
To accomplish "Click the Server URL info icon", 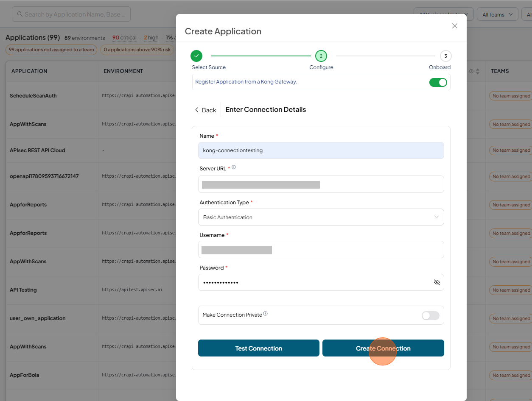I will click(x=234, y=167).
